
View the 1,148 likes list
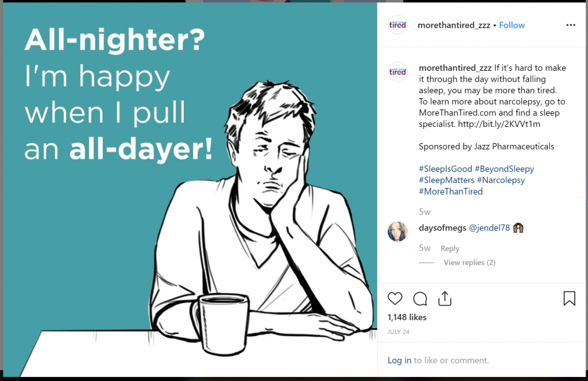tap(407, 317)
